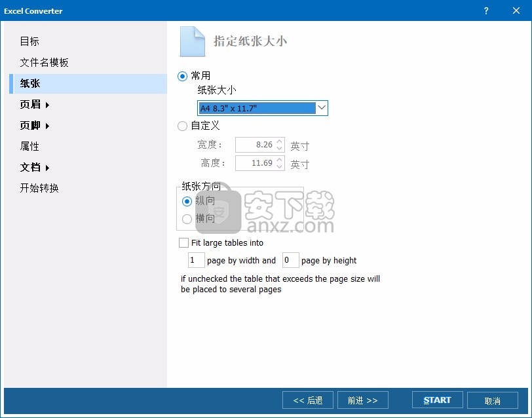Click the 前进 next button
This screenshot has height=418, width=532.
click(363, 400)
